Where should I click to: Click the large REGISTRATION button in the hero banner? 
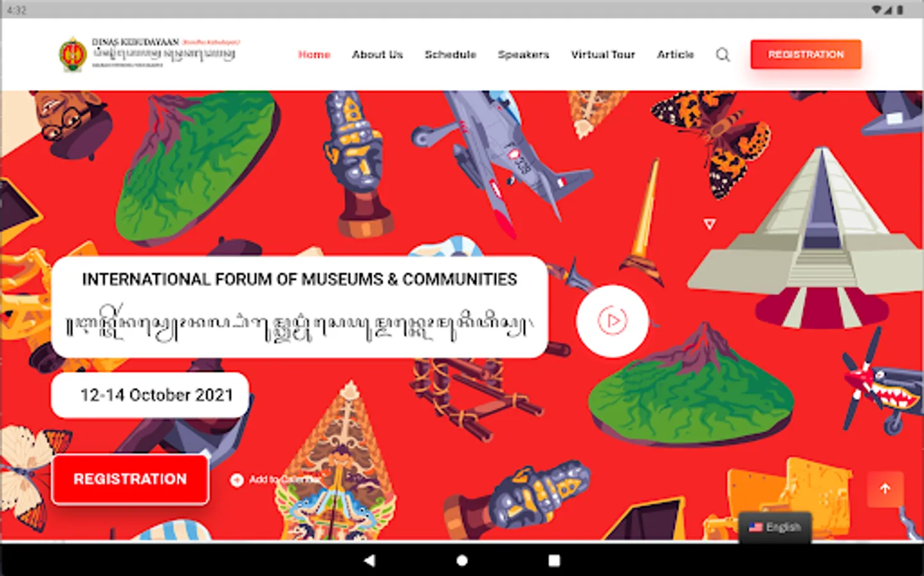click(x=130, y=479)
